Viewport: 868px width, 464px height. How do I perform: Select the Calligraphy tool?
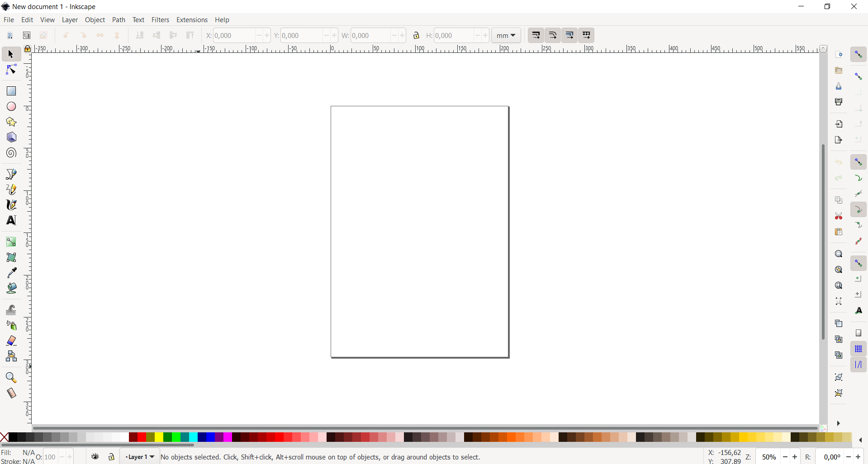point(11,205)
